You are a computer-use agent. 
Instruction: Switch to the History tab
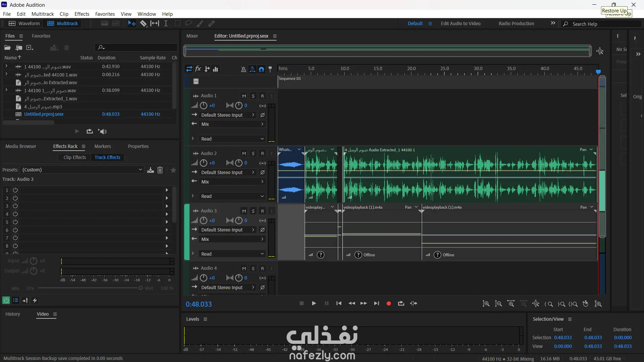[13, 314]
